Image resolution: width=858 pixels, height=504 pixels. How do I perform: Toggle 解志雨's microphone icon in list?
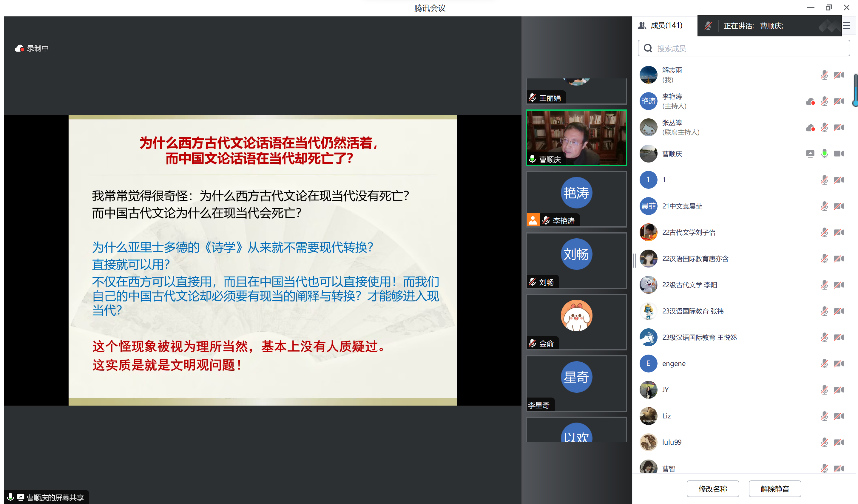pyautogui.click(x=824, y=75)
